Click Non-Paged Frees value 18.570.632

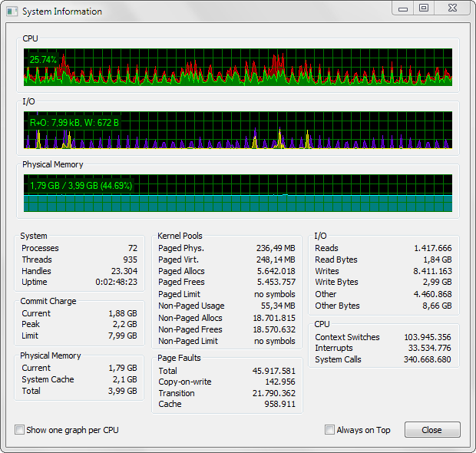[274, 329]
